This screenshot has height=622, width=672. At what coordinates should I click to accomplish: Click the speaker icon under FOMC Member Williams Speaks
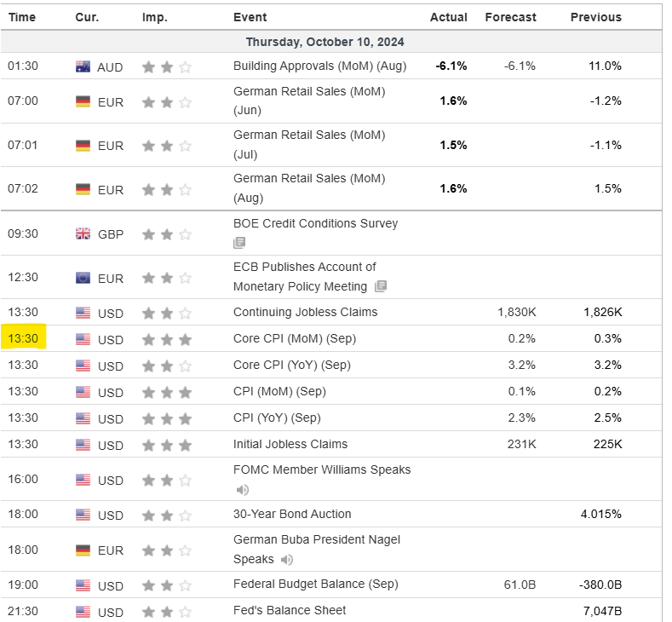point(243,490)
